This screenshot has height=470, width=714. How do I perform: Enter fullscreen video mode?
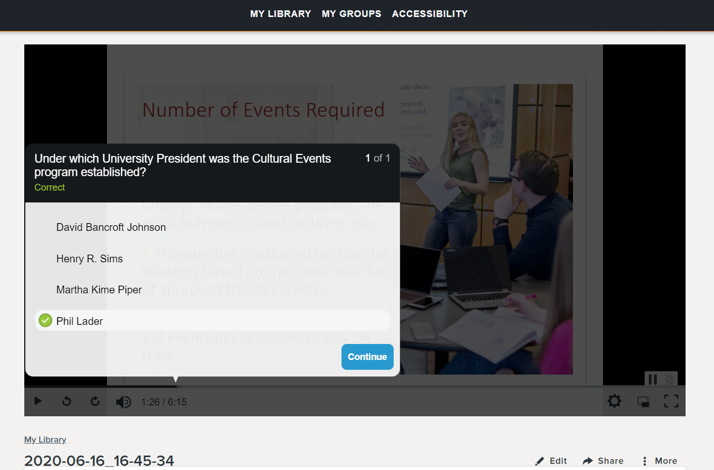point(671,401)
